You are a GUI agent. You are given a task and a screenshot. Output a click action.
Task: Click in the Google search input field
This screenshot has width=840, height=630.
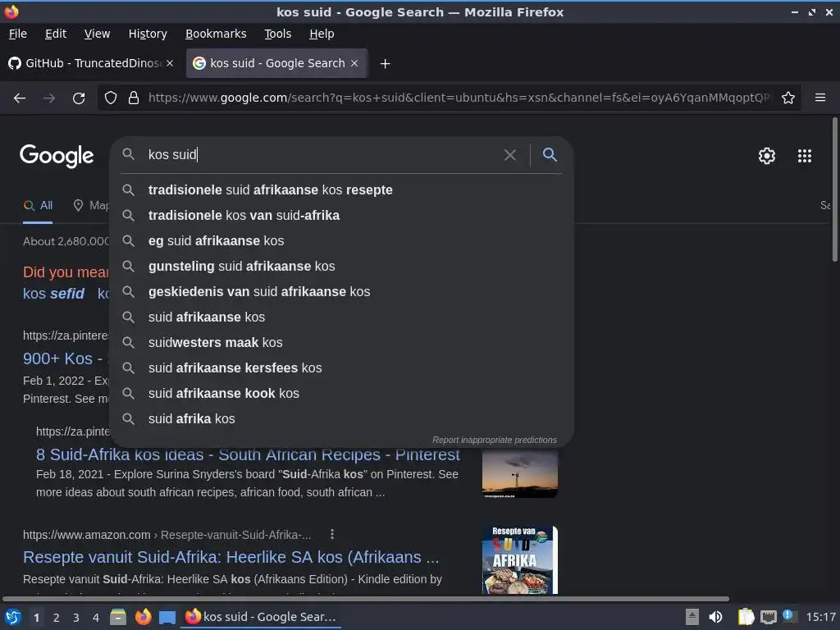click(322, 155)
